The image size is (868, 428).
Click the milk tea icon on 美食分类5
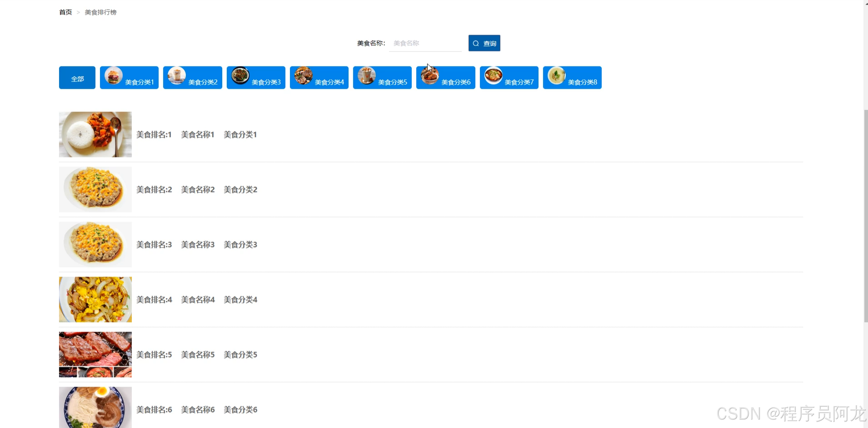pos(367,76)
